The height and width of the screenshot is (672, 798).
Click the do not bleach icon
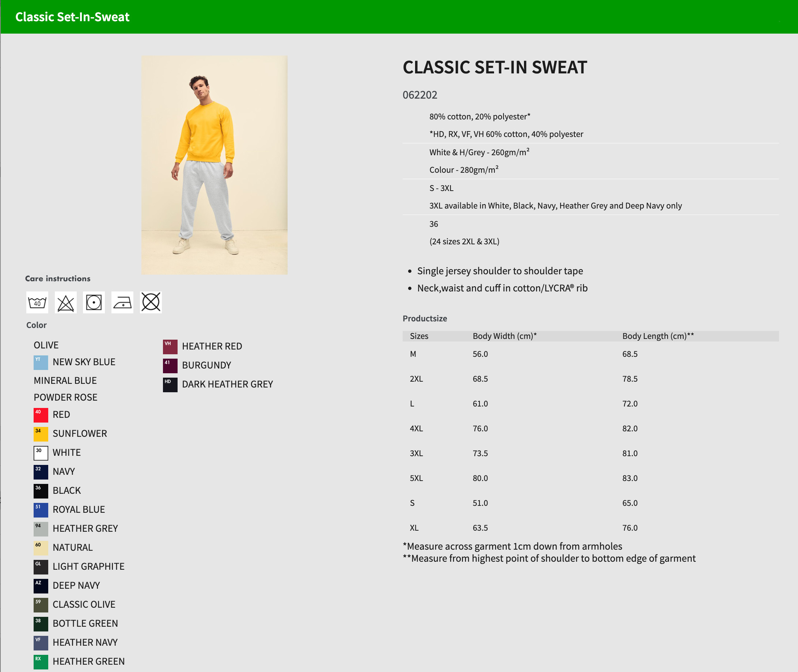tap(65, 302)
